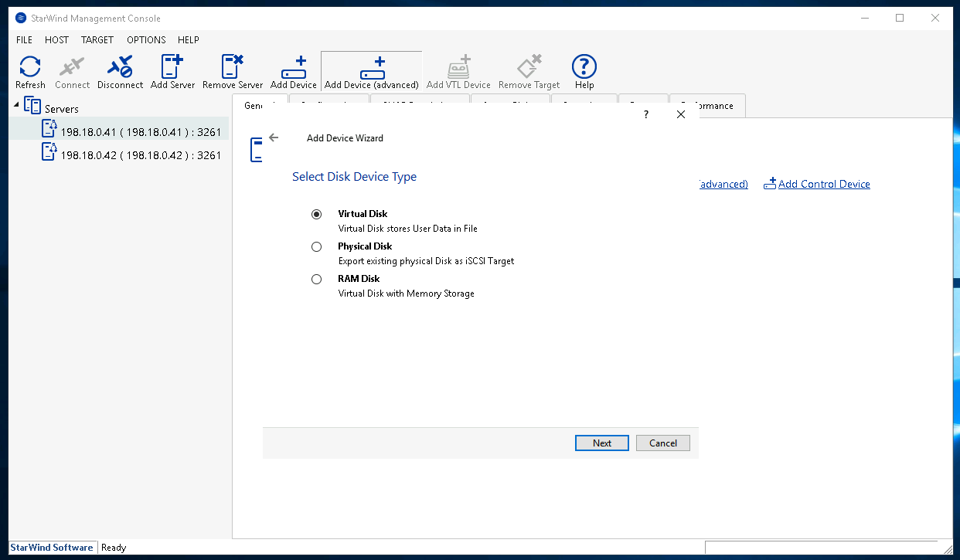Click the Add Control Device link
The image size is (960, 560).
[823, 184]
